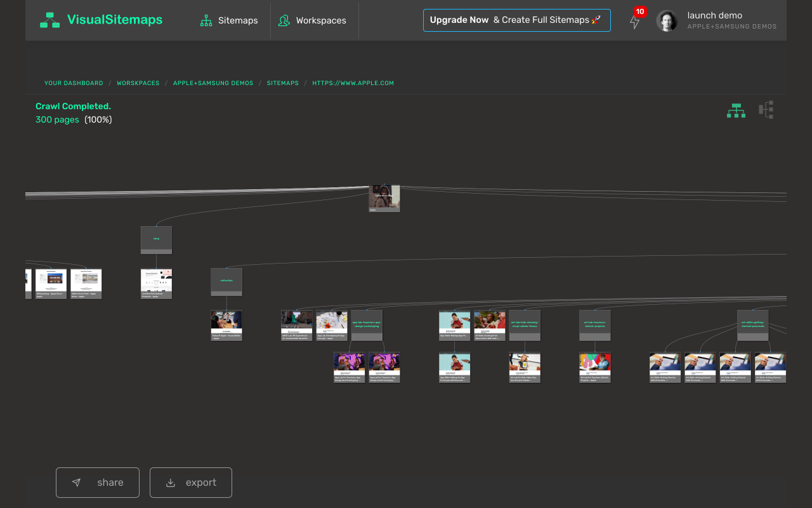Click the HTTPS://WWW.APPLE.COM breadcrumb link

(353, 83)
